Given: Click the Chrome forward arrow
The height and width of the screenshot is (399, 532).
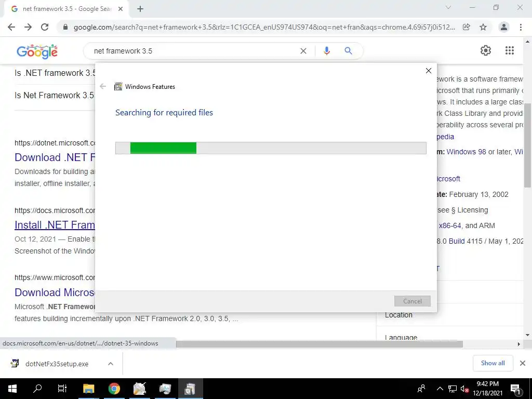Looking at the screenshot, I should click(x=28, y=27).
